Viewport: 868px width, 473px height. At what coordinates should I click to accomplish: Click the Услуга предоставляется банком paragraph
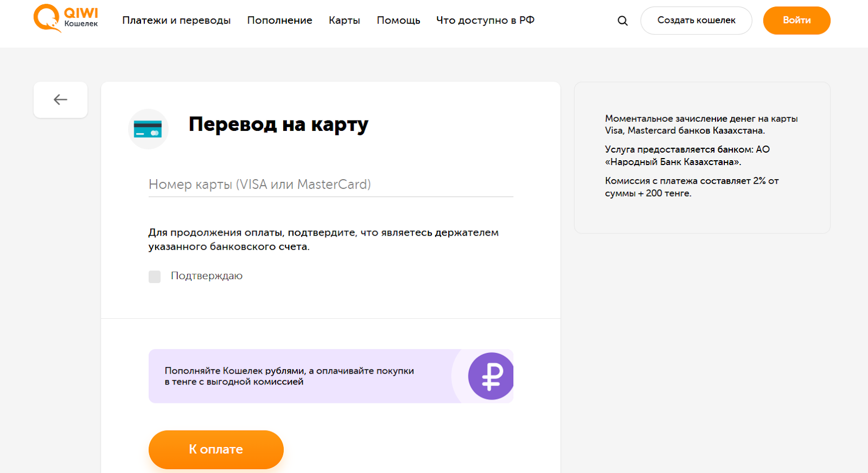tap(687, 155)
